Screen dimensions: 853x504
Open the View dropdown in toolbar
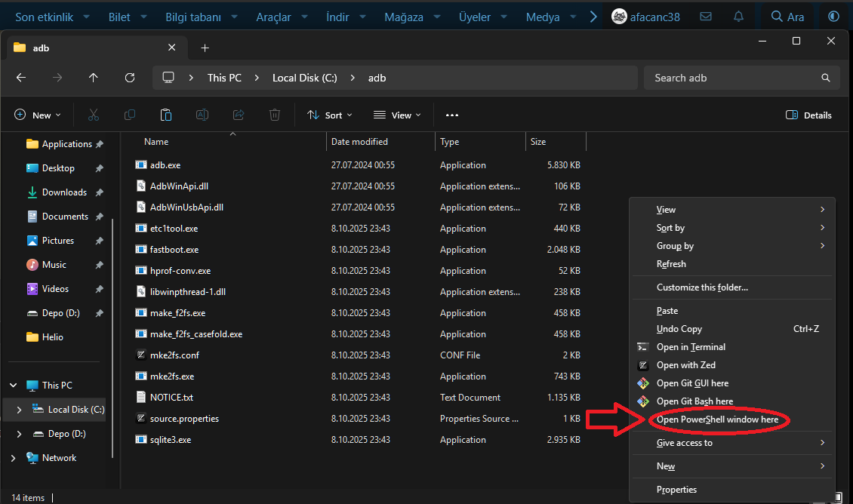pos(397,115)
